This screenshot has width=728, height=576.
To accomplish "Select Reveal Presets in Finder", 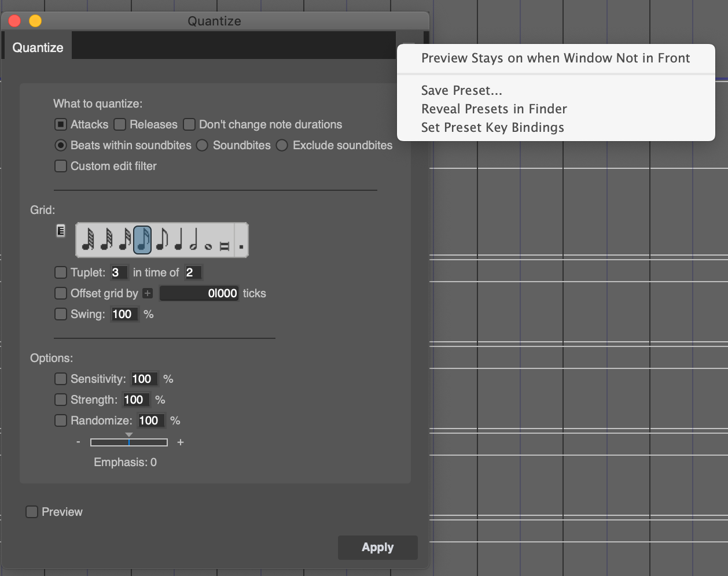I will tap(494, 109).
